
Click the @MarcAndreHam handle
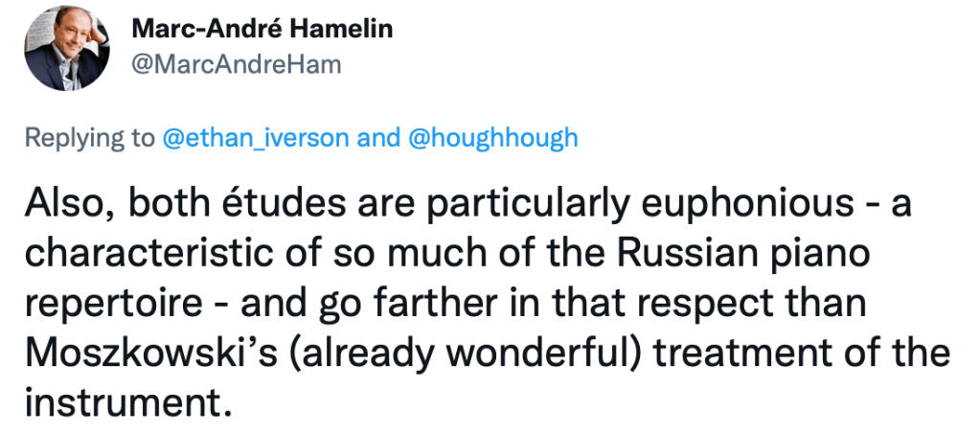point(235,64)
